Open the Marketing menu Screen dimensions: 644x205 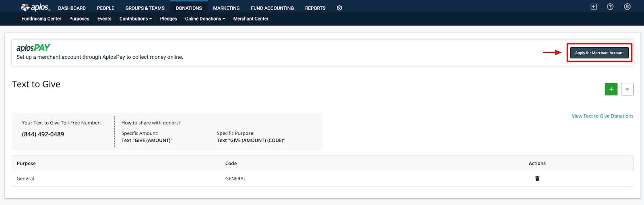tap(226, 8)
